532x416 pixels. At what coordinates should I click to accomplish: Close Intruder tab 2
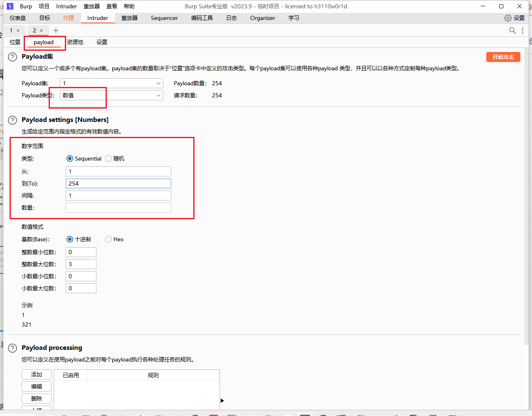click(x=42, y=30)
